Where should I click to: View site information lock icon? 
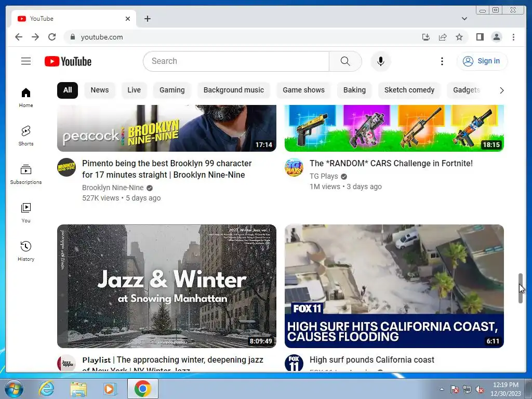coord(72,37)
